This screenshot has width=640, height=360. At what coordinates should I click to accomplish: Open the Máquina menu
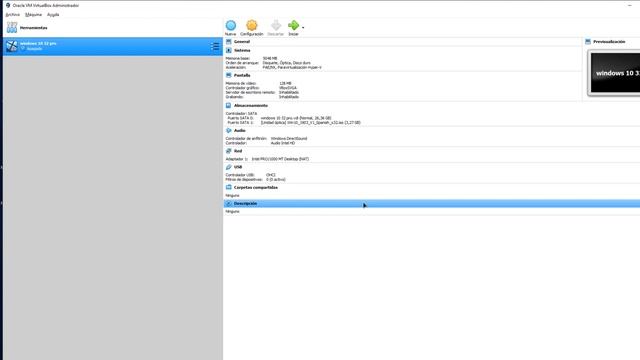pyautogui.click(x=33, y=15)
